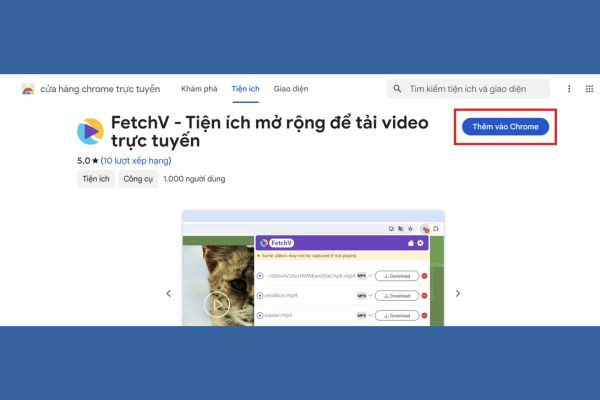
Task: Click red remove icon on first video row
Action: click(424, 276)
